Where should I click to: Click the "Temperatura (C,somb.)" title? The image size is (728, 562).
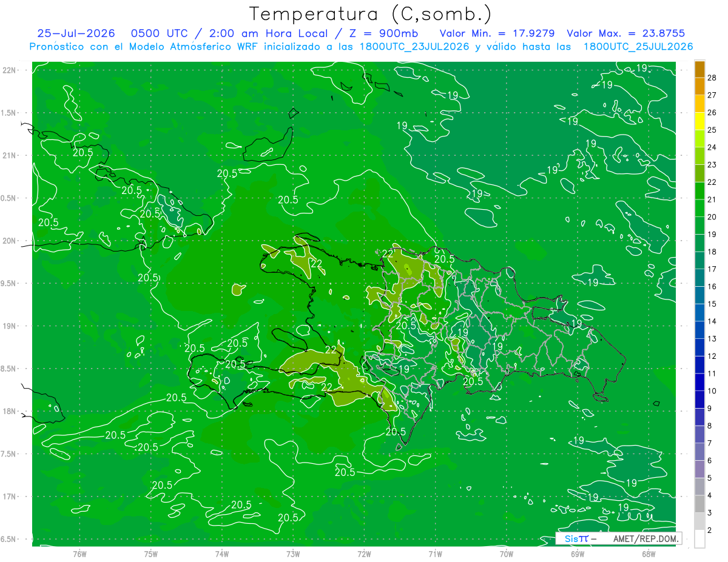(x=371, y=14)
